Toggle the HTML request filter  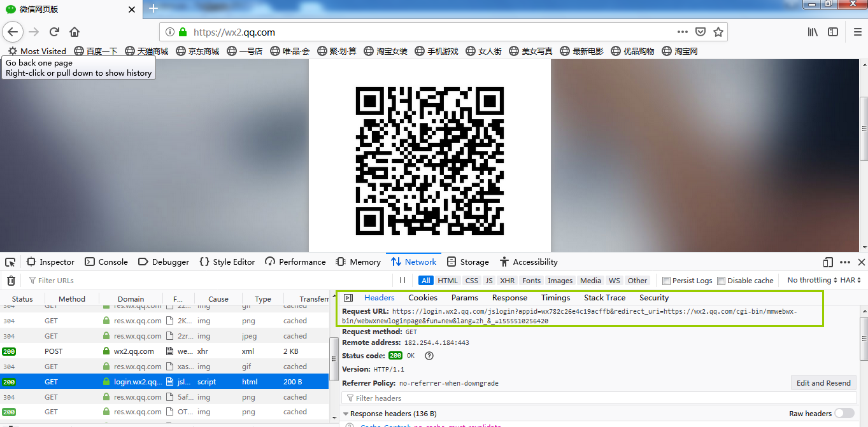[448, 281]
